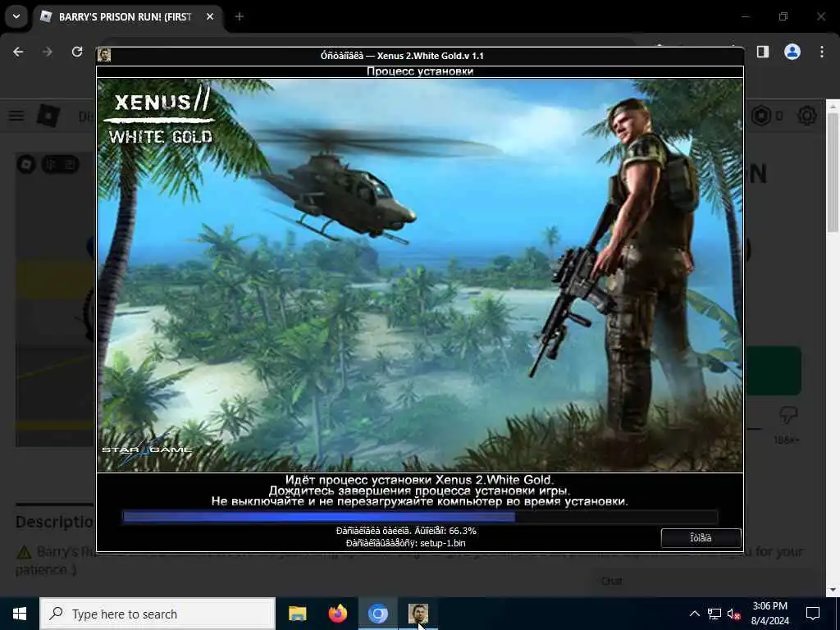The width and height of the screenshot is (840, 630).
Task: Open the taskbar clock showing 3:06 PM
Action: [x=769, y=614]
